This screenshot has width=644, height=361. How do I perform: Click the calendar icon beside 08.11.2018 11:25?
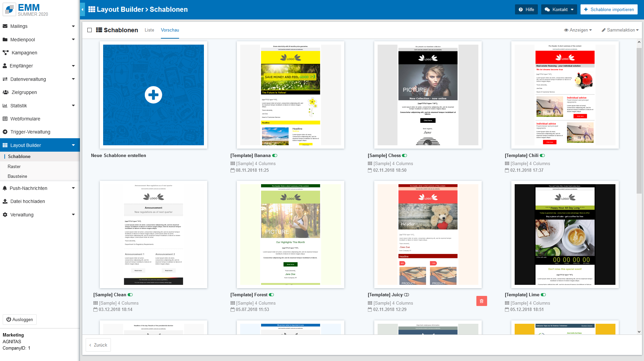tap(232, 170)
